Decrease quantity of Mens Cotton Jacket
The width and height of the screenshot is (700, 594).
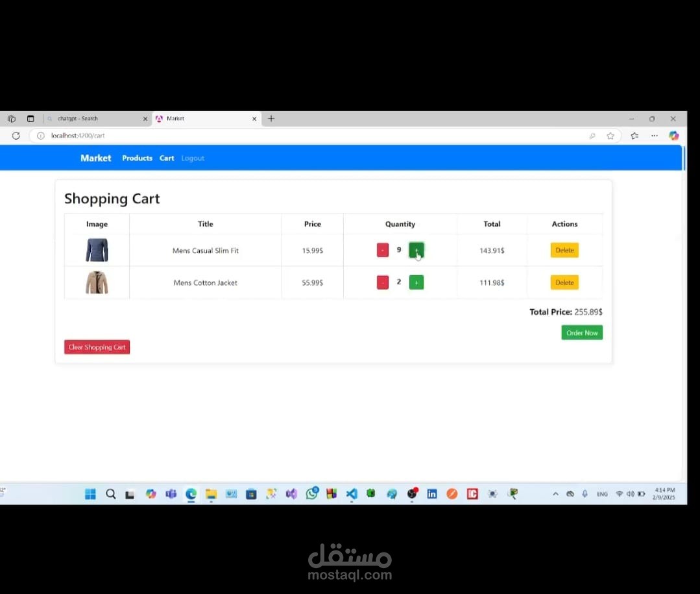tap(382, 282)
